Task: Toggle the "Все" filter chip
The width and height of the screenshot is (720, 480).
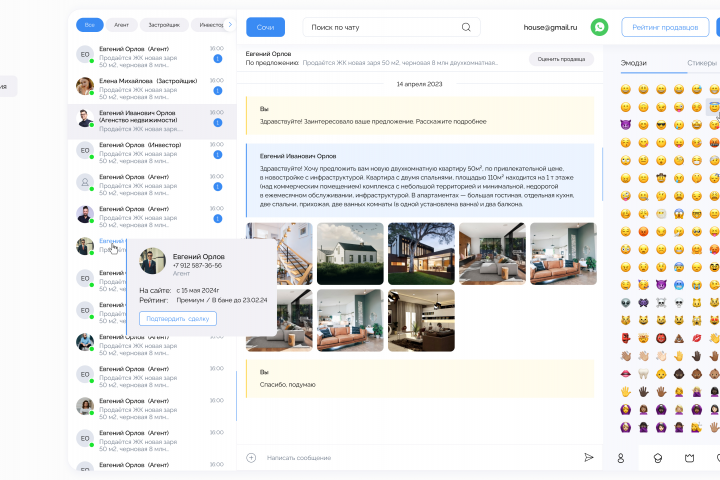Action: [x=90, y=25]
